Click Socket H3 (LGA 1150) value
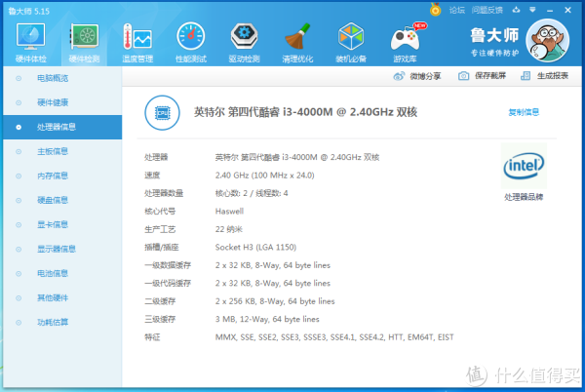585x392 pixels. click(255, 248)
